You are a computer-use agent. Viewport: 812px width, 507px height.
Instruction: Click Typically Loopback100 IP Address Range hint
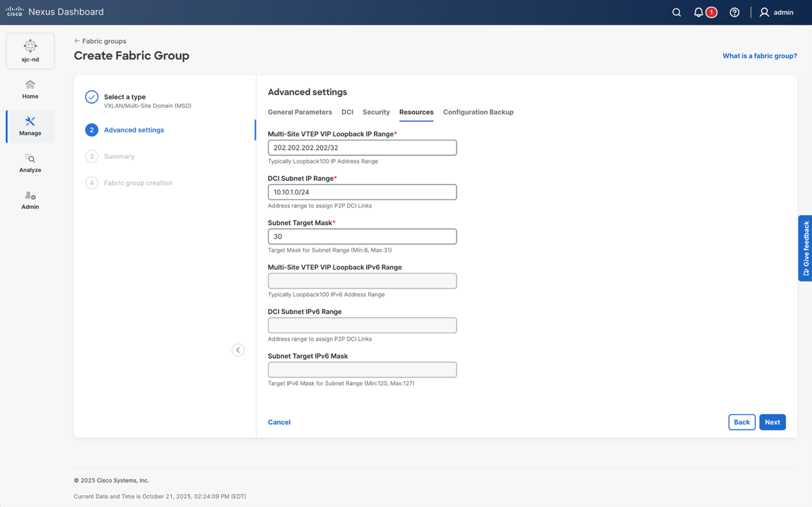323,161
